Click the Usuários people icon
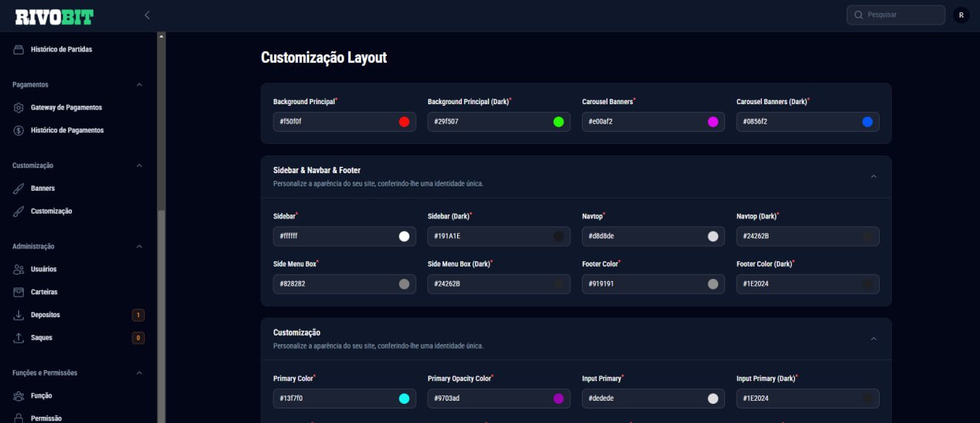Viewport: 980px width, 423px height. pos(19,270)
